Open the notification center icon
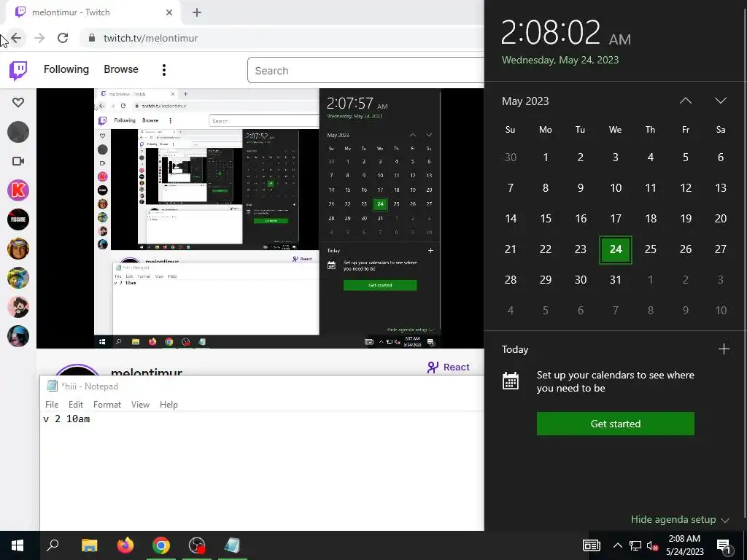747x560 pixels. 724,546
